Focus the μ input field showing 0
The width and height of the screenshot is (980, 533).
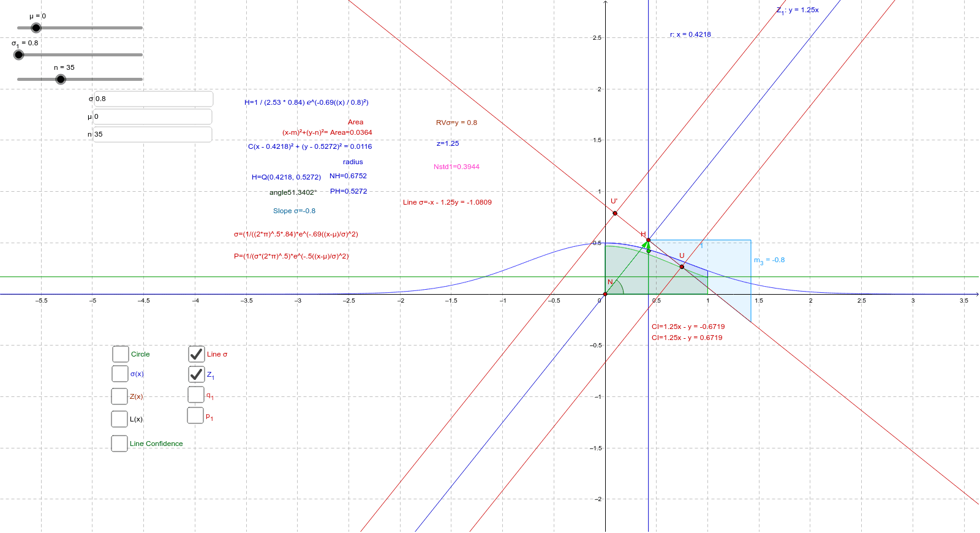(153, 116)
